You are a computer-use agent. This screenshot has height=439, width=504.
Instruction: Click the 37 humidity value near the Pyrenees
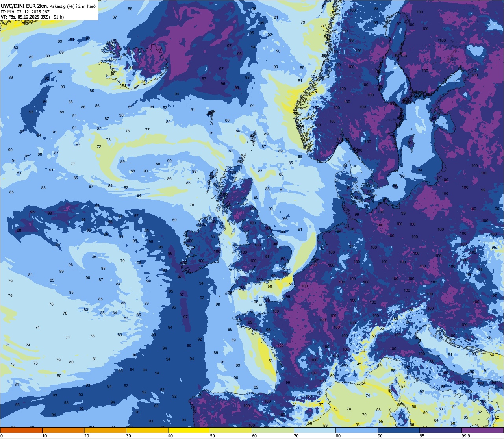click(x=321, y=404)
